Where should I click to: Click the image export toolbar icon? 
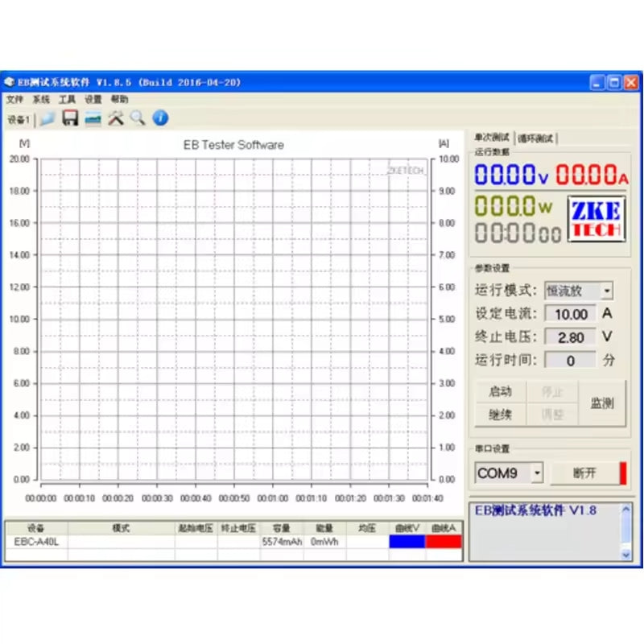[92, 118]
